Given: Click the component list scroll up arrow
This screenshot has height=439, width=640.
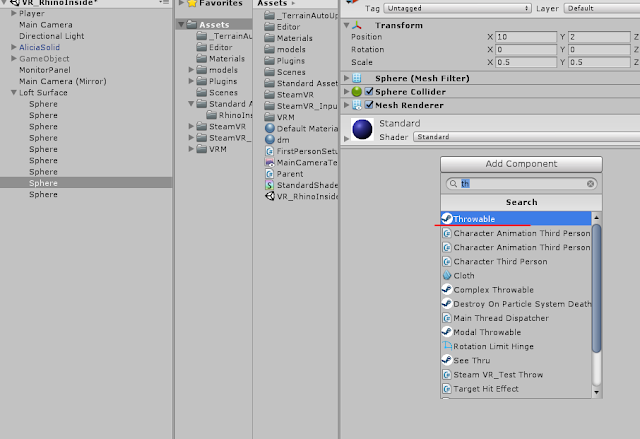Looking at the screenshot, I should point(596,217).
